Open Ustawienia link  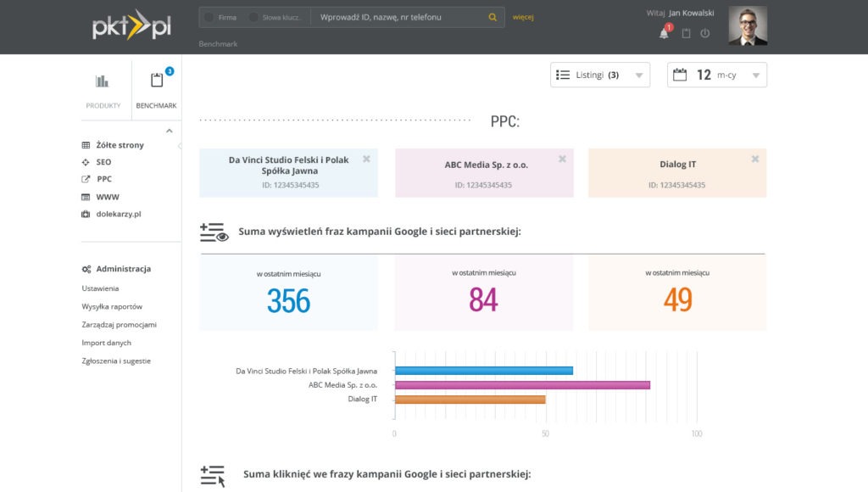pyautogui.click(x=100, y=288)
